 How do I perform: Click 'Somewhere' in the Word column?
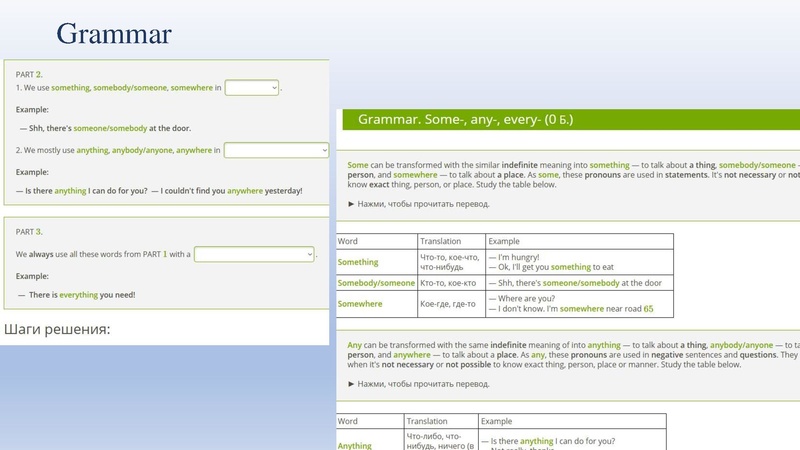click(360, 303)
